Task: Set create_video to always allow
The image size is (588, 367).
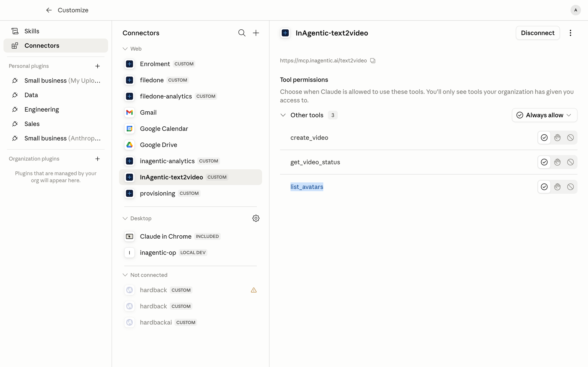Action: point(544,138)
